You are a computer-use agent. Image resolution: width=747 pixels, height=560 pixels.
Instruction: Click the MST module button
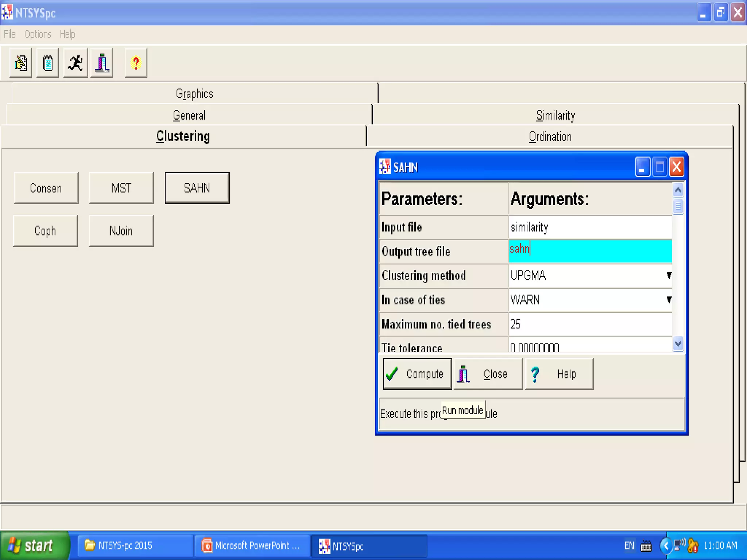(x=121, y=188)
